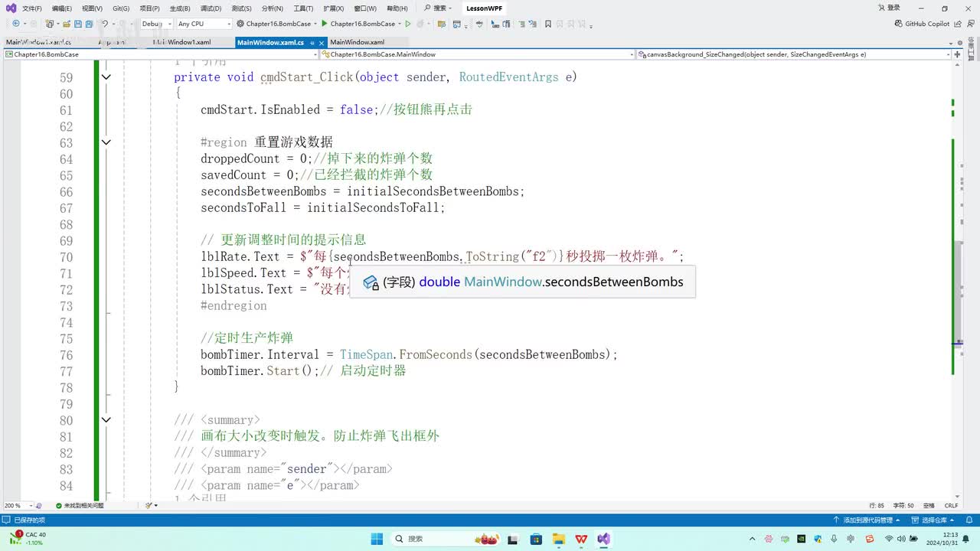Image resolution: width=980 pixels, height=551 pixels.
Task: Start without debugging via hollow green arrow
Action: coord(408,24)
